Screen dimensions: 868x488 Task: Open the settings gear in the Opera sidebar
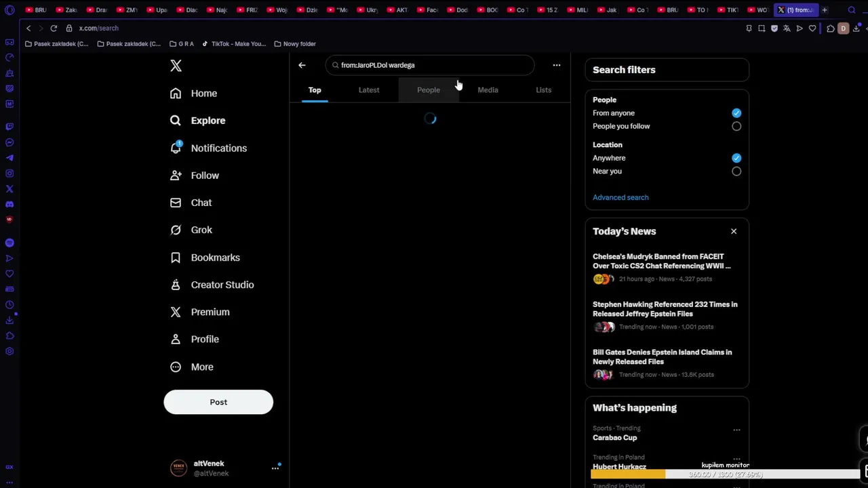click(x=9, y=351)
